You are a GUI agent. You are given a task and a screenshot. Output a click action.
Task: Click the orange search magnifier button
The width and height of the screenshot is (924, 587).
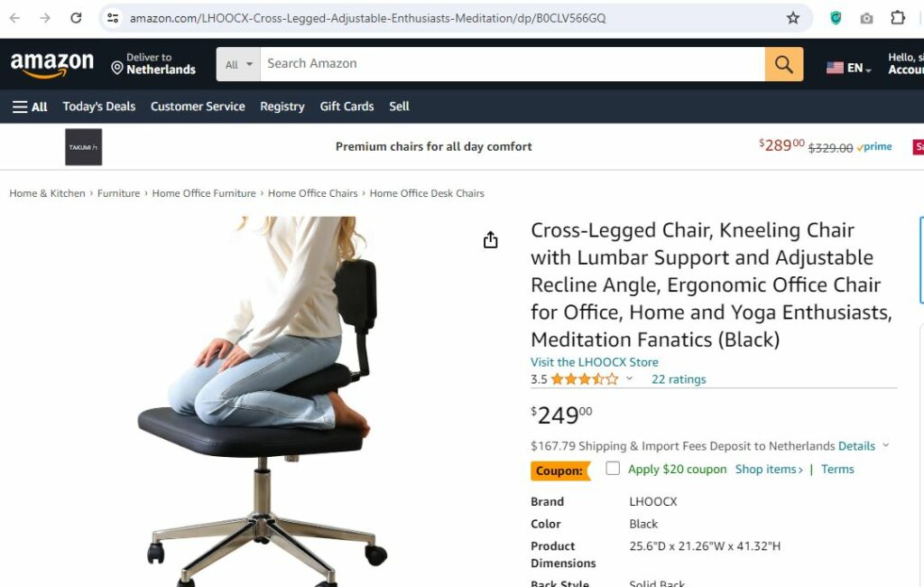click(x=784, y=64)
